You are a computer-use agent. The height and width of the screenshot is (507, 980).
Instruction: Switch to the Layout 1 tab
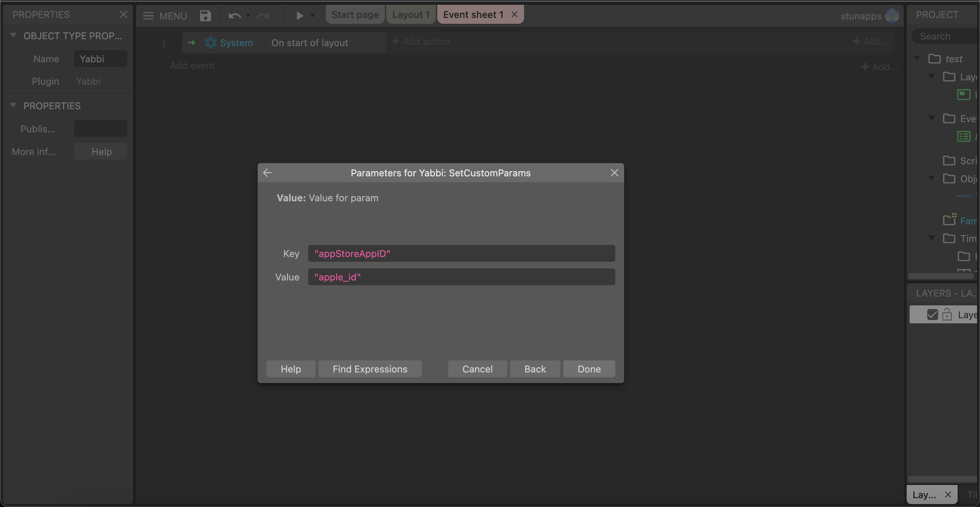[x=410, y=14]
